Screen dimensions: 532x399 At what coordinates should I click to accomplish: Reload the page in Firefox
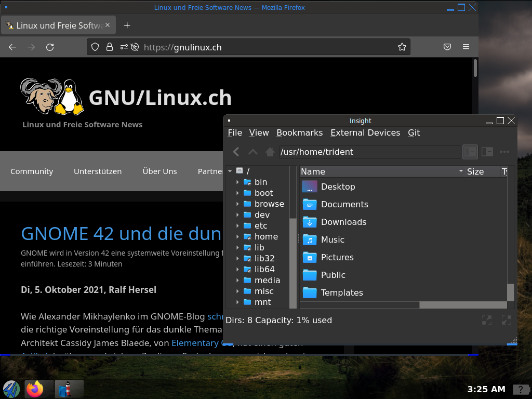tap(50, 47)
